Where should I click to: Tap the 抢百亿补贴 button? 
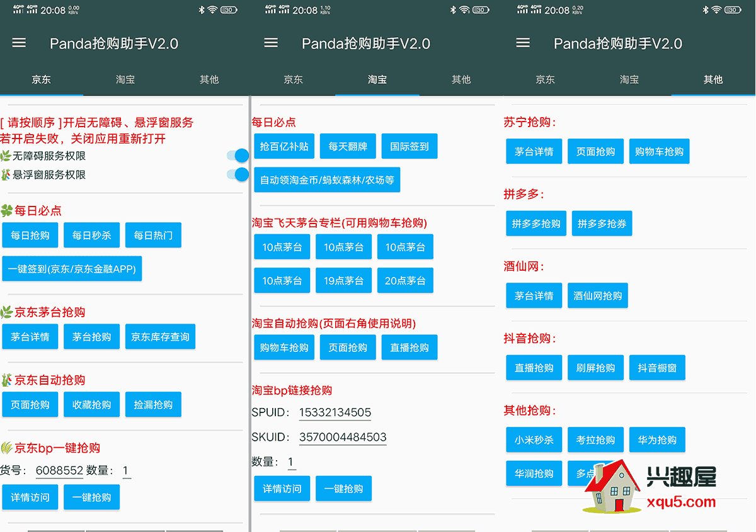[284, 146]
